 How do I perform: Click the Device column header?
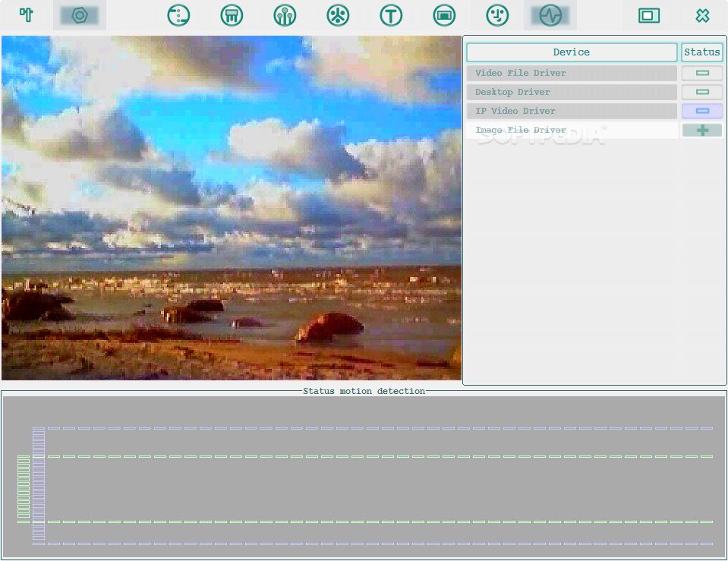point(572,52)
